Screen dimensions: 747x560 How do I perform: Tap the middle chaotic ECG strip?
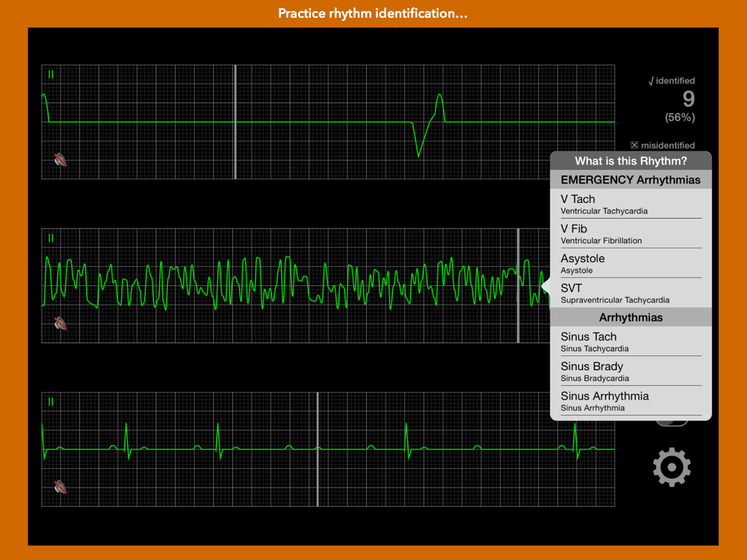[x=296, y=286]
